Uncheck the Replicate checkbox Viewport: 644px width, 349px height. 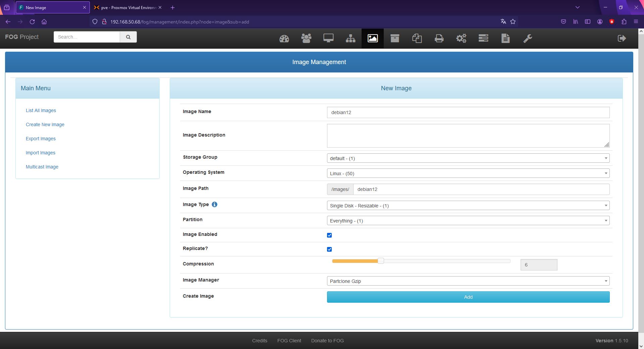pos(329,249)
